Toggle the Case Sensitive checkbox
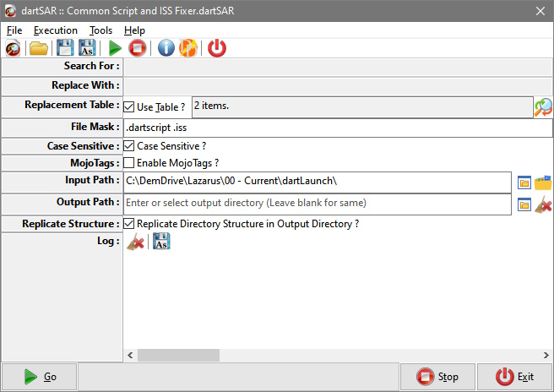 [x=129, y=146]
